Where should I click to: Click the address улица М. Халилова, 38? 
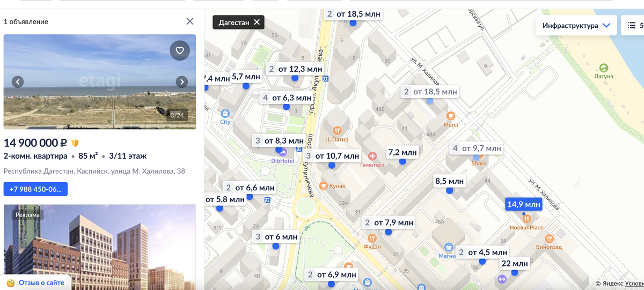tap(94, 172)
